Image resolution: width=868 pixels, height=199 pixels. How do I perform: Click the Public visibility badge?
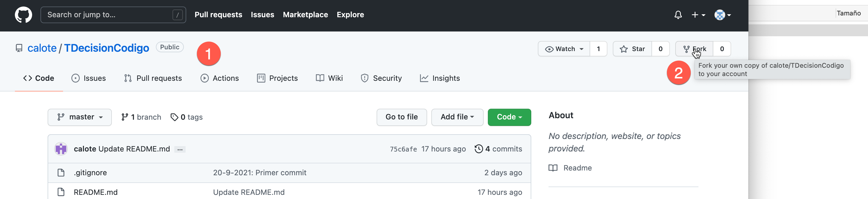click(170, 47)
